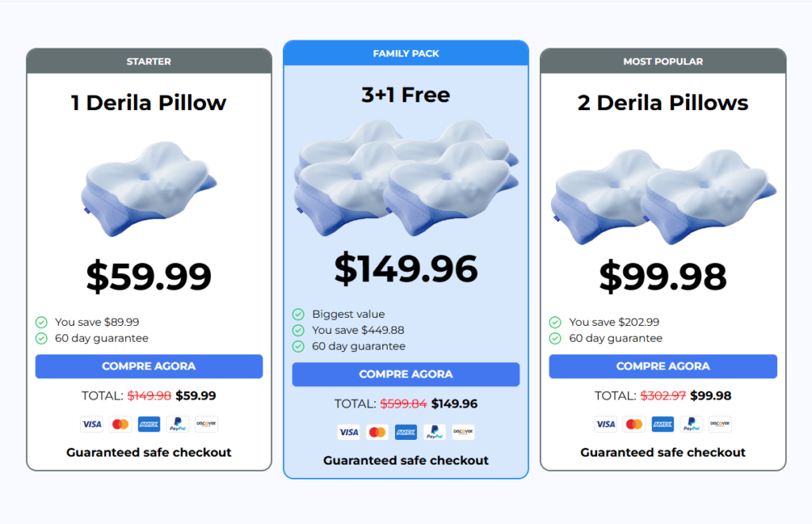Click PayPal icon in Starter card
Image resolution: width=812 pixels, height=524 pixels.
tap(178, 424)
